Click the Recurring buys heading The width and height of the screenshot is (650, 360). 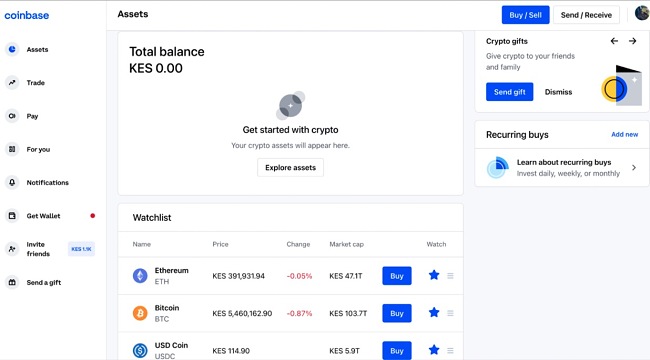pyautogui.click(x=517, y=135)
